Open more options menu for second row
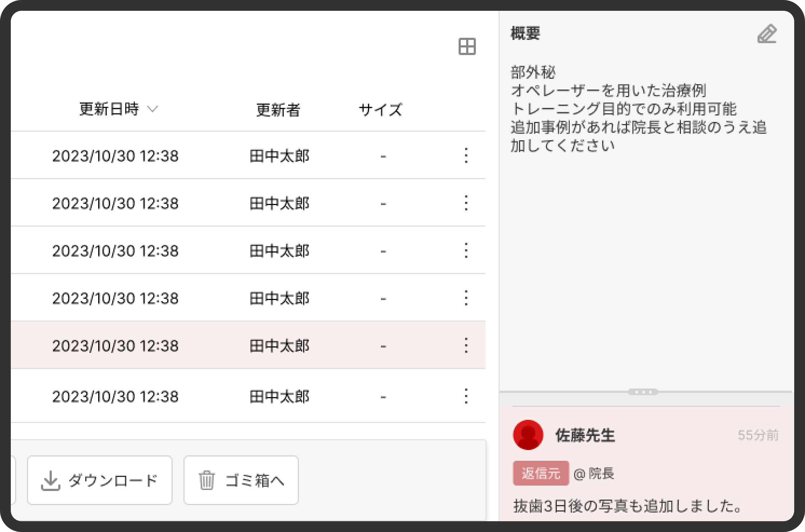The width and height of the screenshot is (805, 532). tap(466, 203)
